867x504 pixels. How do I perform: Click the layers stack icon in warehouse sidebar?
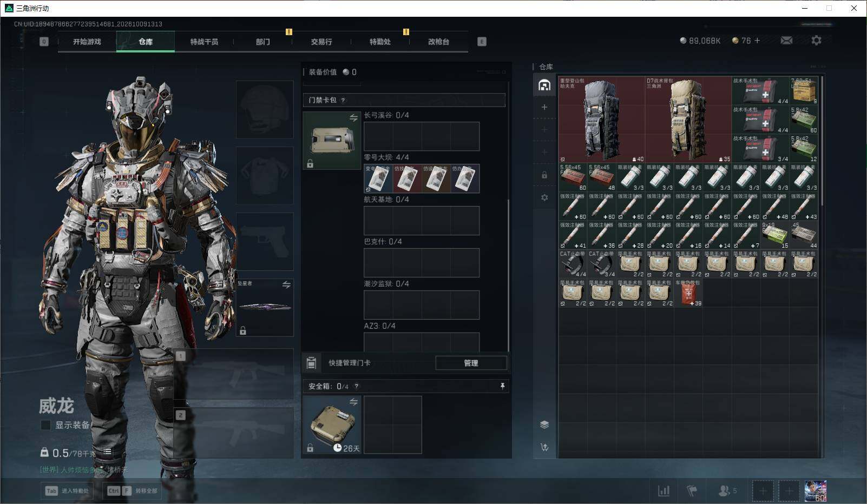544,425
